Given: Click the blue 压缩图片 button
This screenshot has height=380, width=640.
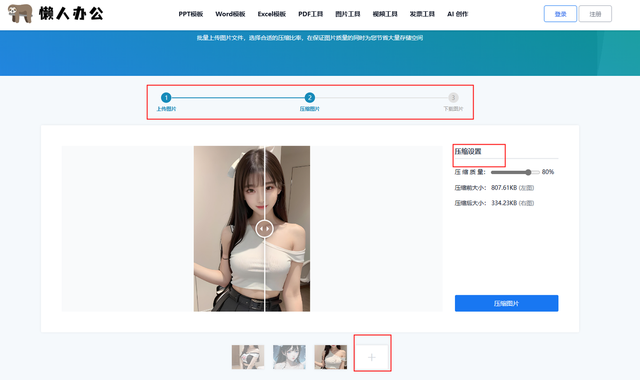Looking at the screenshot, I should [x=507, y=303].
